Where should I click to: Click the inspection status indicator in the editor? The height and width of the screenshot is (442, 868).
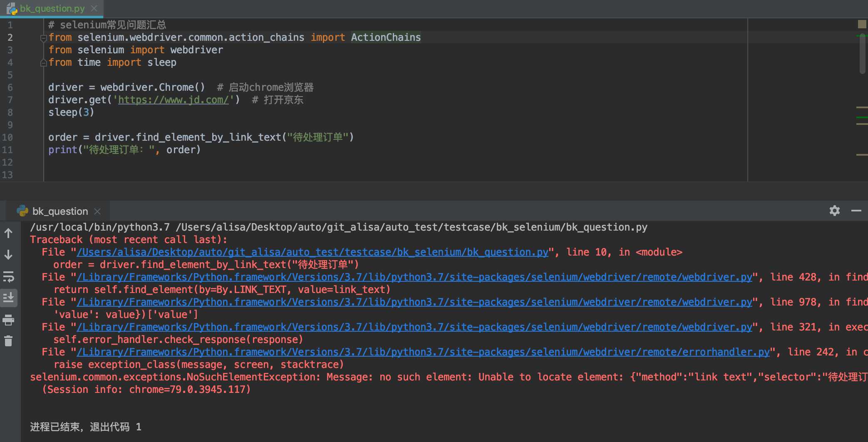(x=862, y=24)
